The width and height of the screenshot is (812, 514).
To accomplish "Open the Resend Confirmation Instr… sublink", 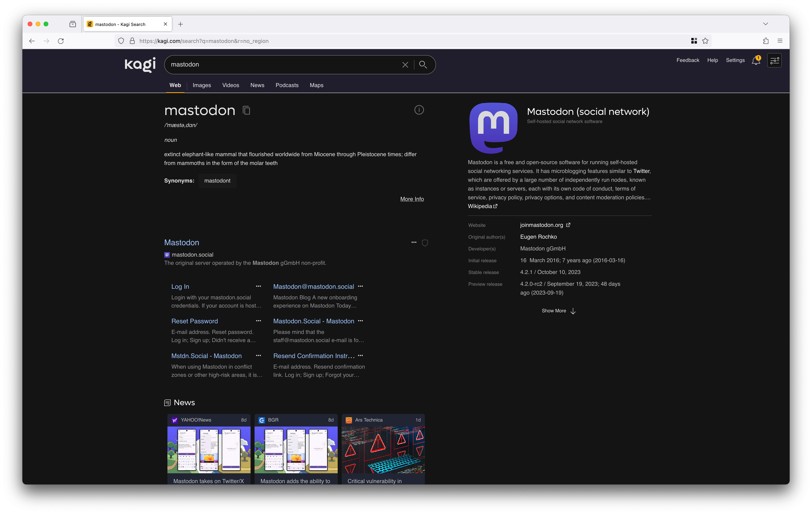I will pos(314,356).
